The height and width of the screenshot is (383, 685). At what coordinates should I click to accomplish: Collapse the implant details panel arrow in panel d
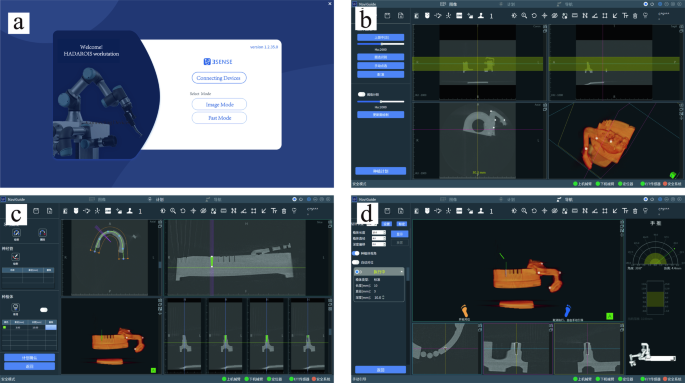[401, 272]
